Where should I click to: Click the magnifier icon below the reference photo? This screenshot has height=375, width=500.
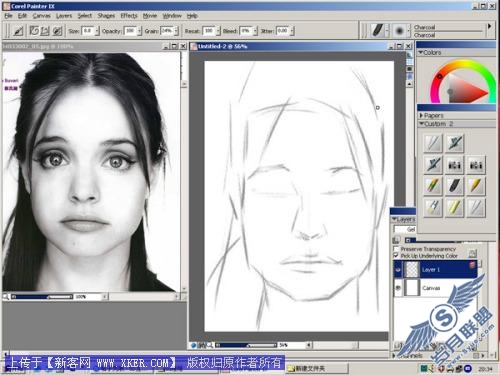[x=6, y=296]
